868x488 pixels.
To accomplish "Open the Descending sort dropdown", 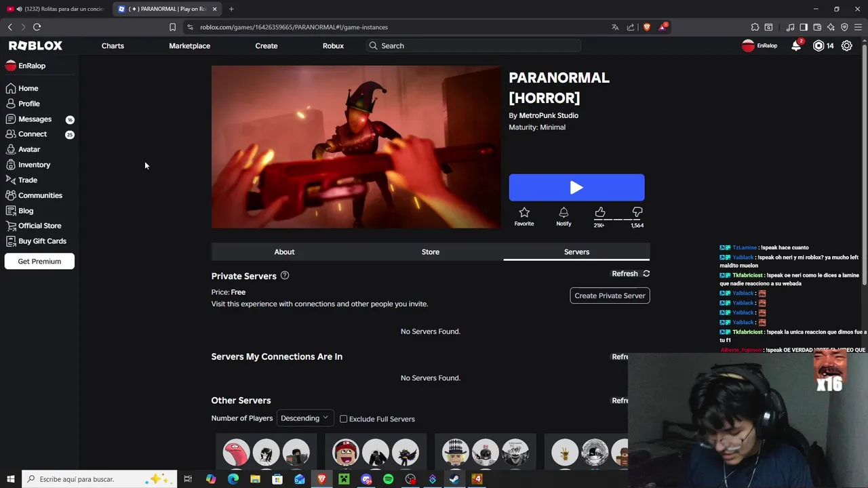I will tap(304, 418).
